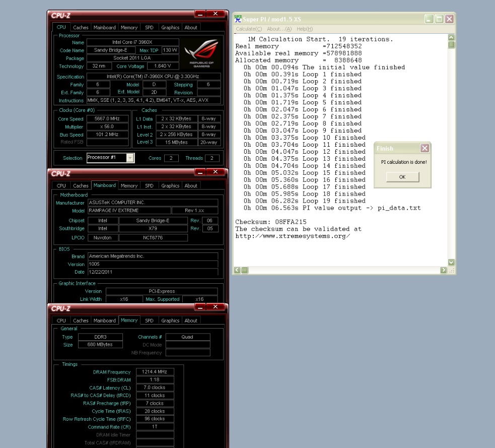This screenshot has height=448, width=495.
Task: Click the http://www.xtremesystems.org/ text
Action: tap(293, 236)
